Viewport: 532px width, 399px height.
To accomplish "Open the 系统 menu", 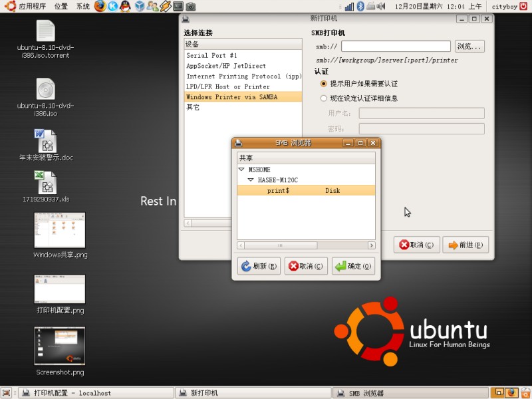I will pos(82,6).
